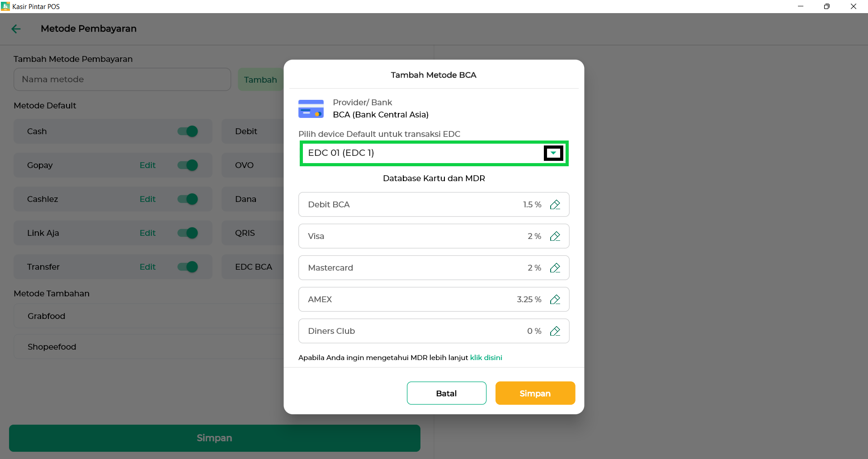Screen dimensions: 868x459
Task: Toggle the Gopay payment switch
Action: tap(188, 165)
